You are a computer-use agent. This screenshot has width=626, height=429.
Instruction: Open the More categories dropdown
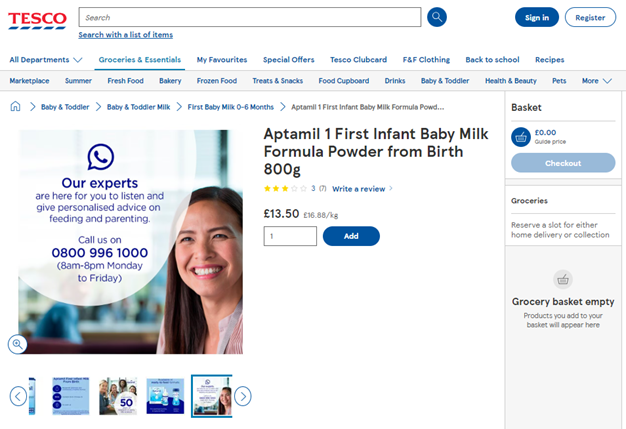click(x=596, y=81)
